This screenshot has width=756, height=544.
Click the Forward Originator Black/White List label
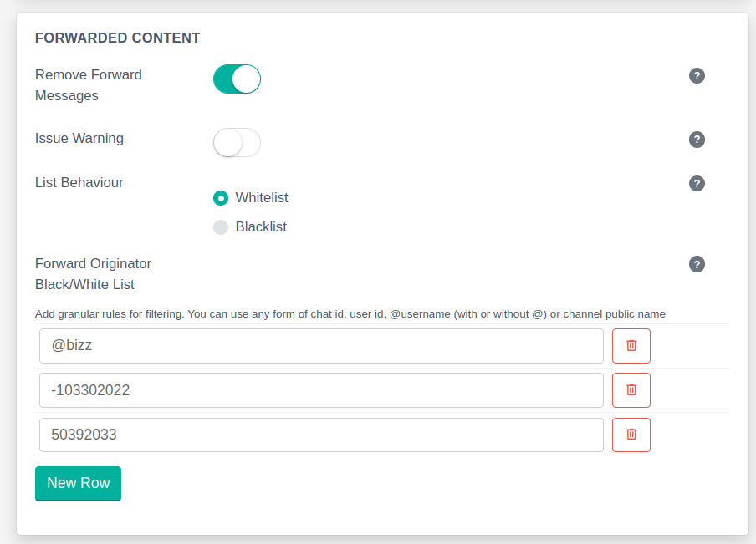coord(93,274)
